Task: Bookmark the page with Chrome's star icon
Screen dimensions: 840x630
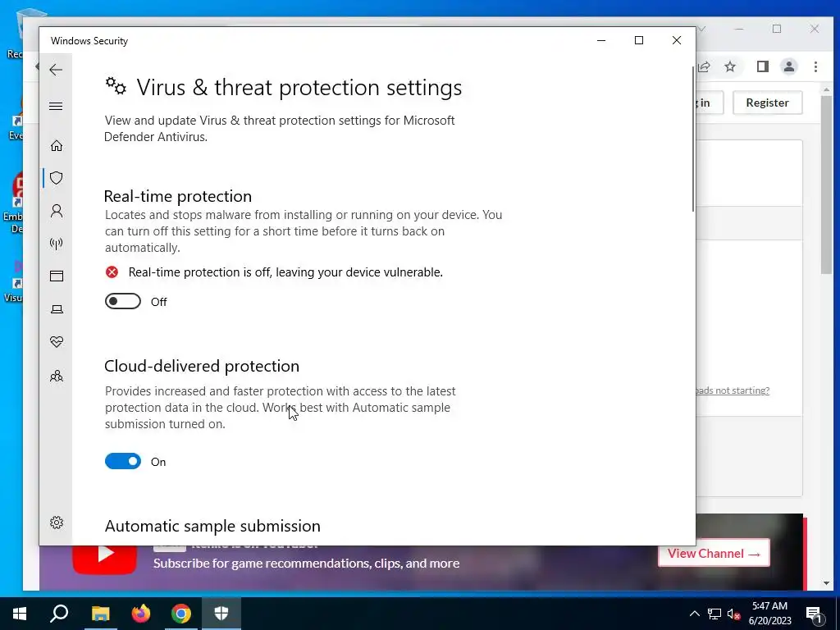Action: (x=729, y=66)
